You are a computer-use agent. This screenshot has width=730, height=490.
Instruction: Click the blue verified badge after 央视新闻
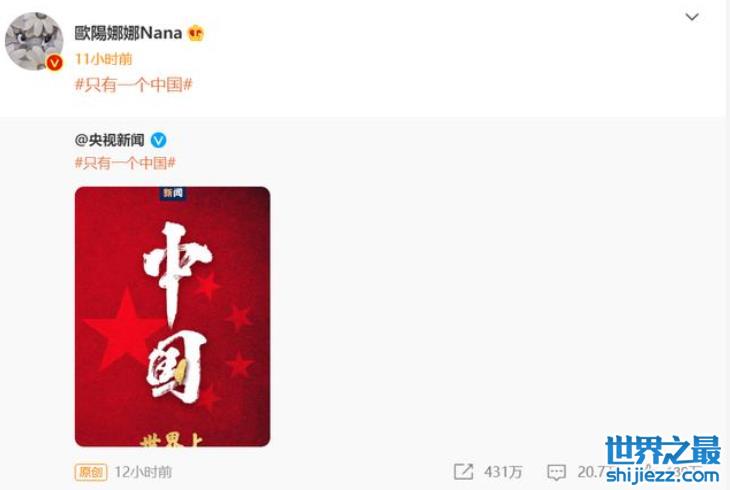[158, 140]
